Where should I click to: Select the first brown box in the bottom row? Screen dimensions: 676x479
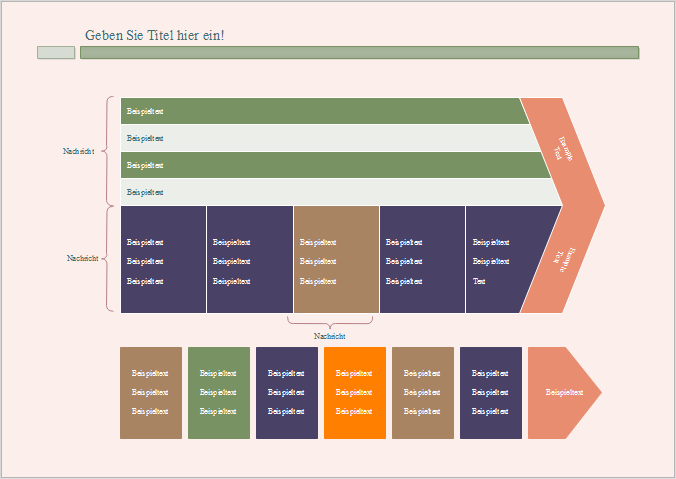pos(151,393)
